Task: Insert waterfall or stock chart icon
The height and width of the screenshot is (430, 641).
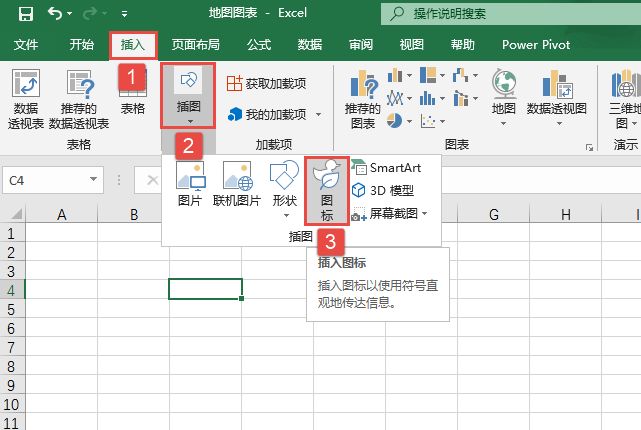Action: tap(460, 75)
